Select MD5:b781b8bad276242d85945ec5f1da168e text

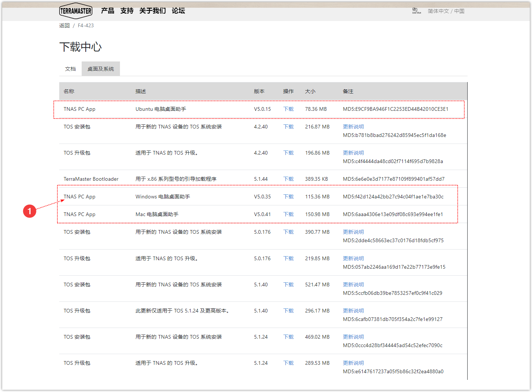tap(394, 135)
